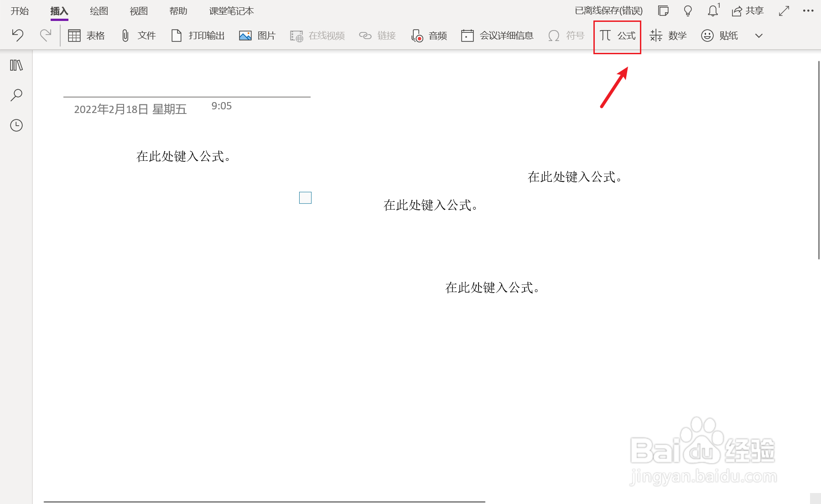
Task: Insert a file printout (打印输出)
Action: [x=197, y=36]
